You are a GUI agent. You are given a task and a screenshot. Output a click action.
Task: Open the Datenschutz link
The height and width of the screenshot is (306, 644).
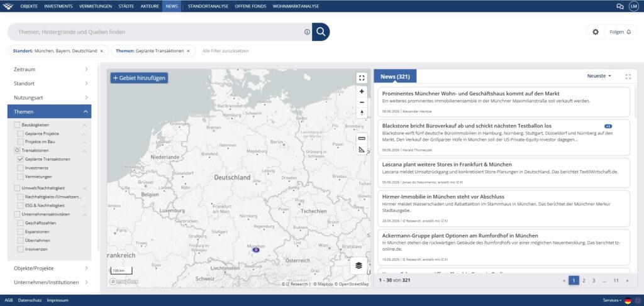(x=30, y=300)
